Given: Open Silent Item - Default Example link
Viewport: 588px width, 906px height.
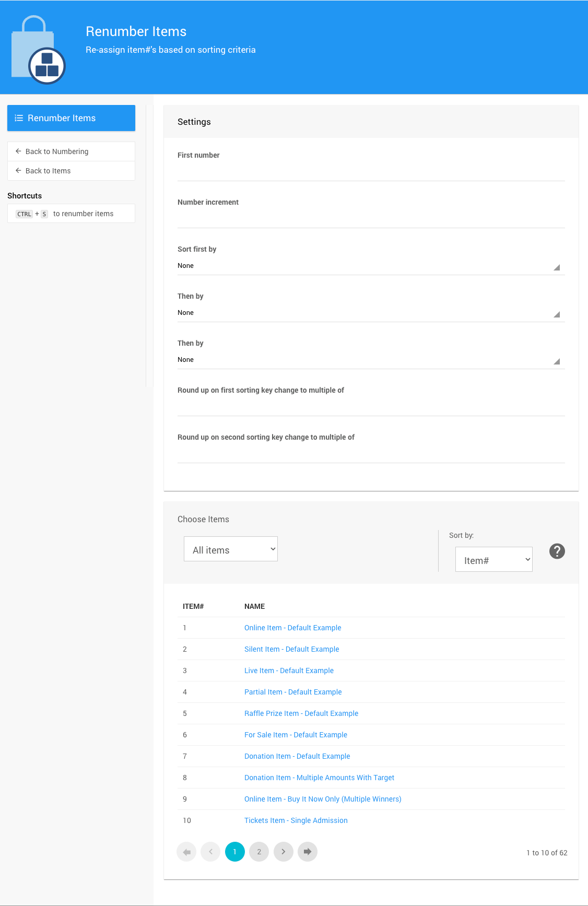Looking at the screenshot, I should [x=291, y=649].
